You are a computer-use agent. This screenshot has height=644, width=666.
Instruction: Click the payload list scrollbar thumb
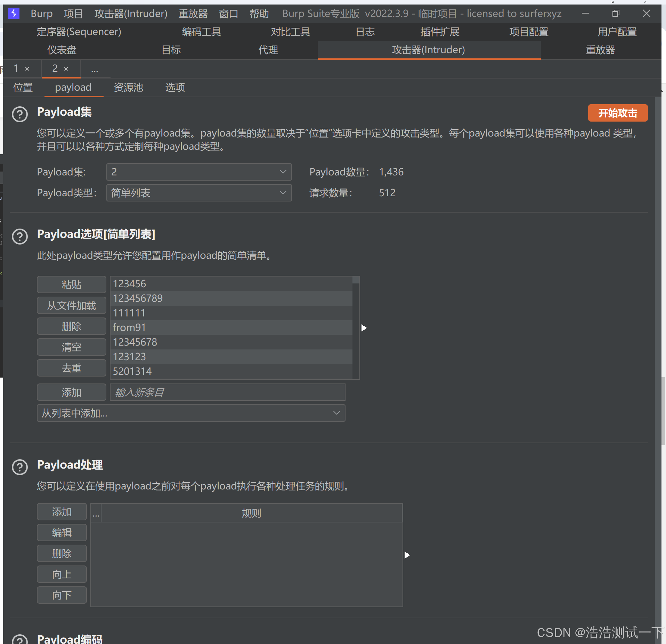(356, 280)
